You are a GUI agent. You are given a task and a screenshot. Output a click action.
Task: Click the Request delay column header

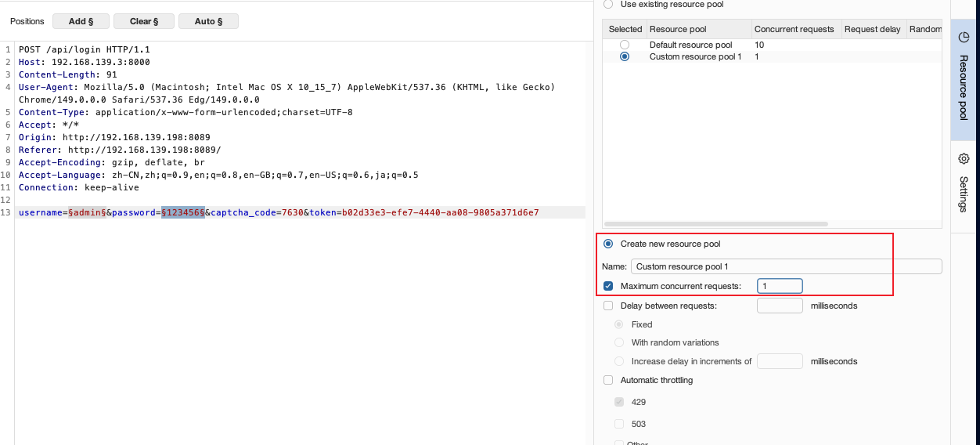(x=873, y=29)
